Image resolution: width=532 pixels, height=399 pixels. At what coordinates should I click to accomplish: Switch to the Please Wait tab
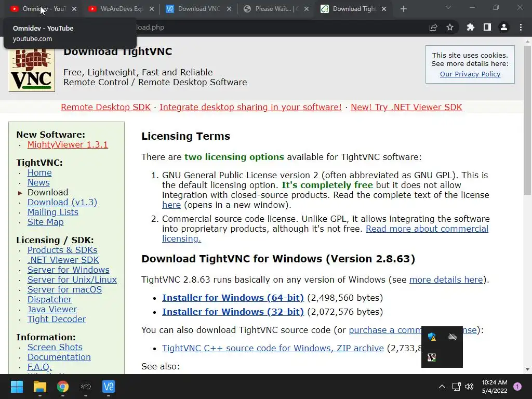(276, 9)
